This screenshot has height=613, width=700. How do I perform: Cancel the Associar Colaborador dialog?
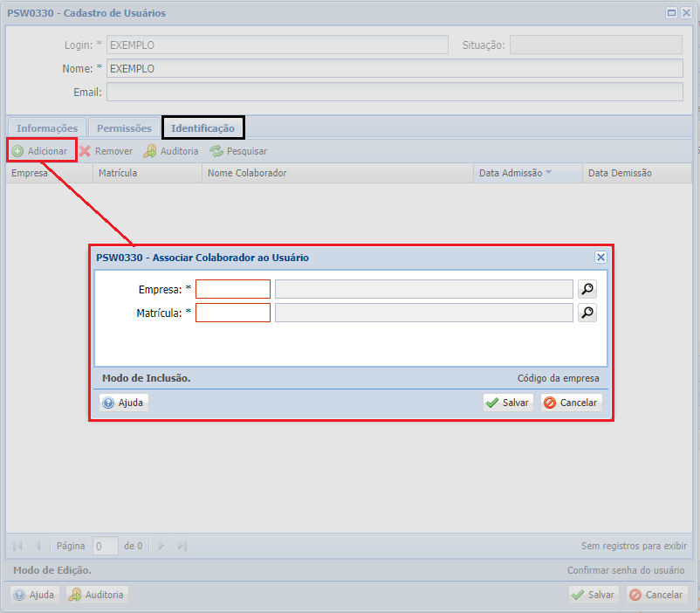tap(571, 403)
